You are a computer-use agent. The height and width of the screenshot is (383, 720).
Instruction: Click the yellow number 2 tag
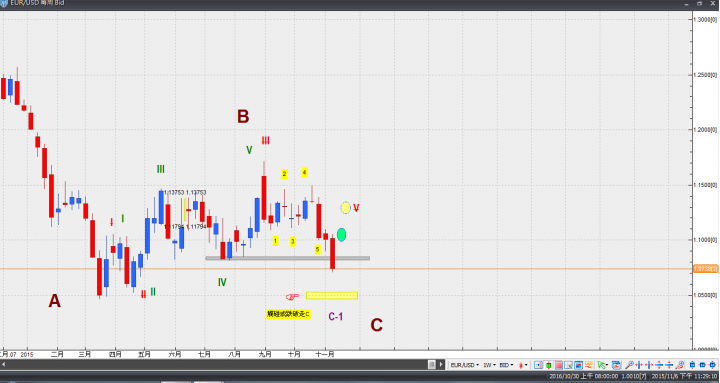(284, 174)
